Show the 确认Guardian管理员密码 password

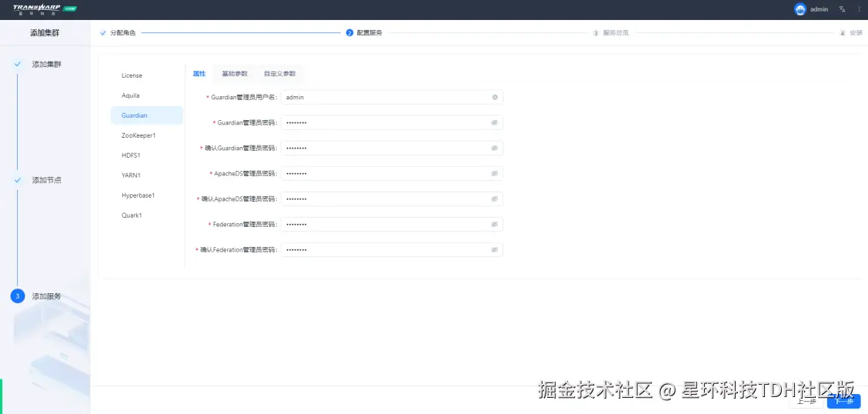[x=494, y=149]
